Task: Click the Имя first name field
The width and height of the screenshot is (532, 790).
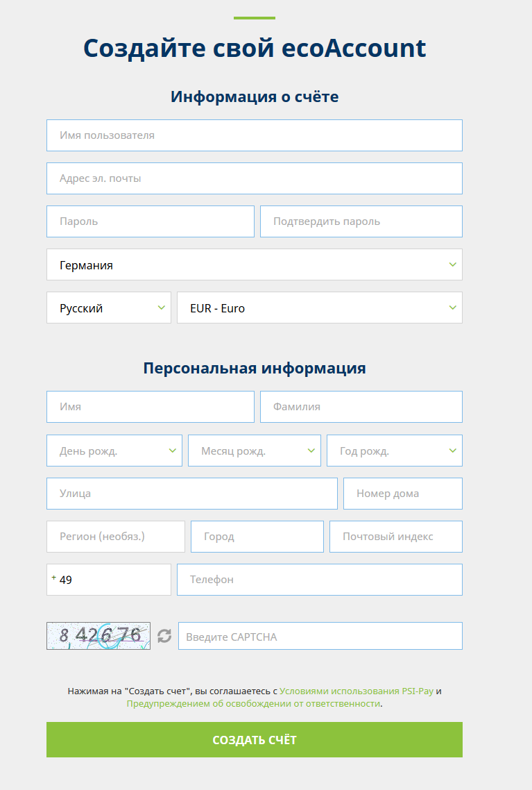Action: pos(151,407)
